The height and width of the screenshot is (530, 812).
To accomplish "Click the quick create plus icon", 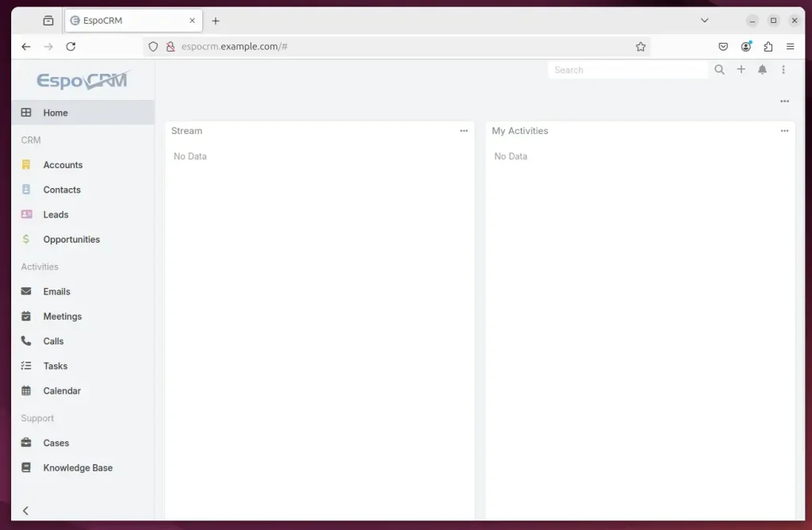I will point(741,69).
